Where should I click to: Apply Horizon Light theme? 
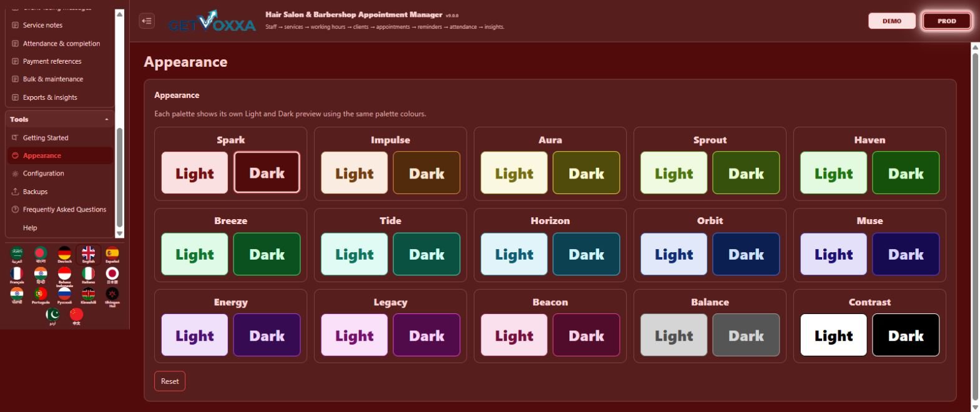(514, 254)
